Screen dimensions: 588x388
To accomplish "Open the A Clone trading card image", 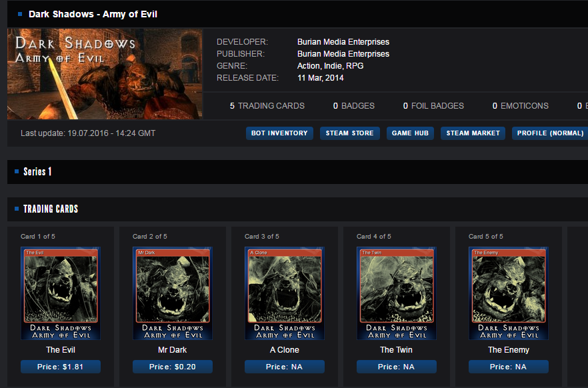I will [x=284, y=293].
